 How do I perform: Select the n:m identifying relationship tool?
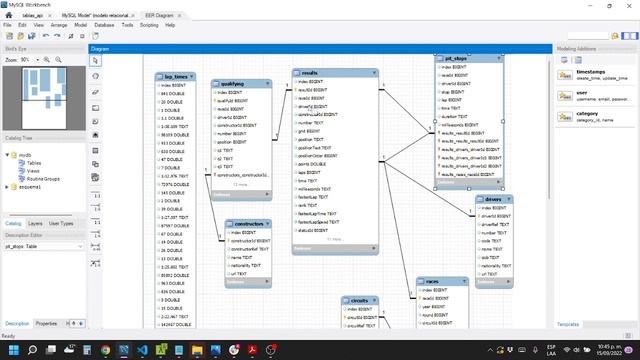click(x=96, y=248)
